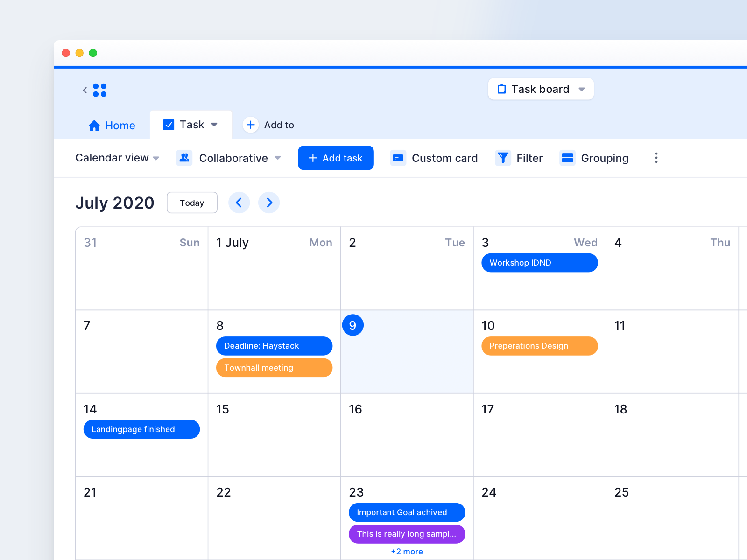This screenshot has width=747, height=560.
Task: Click the Custom card icon
Action: (398, 158)
